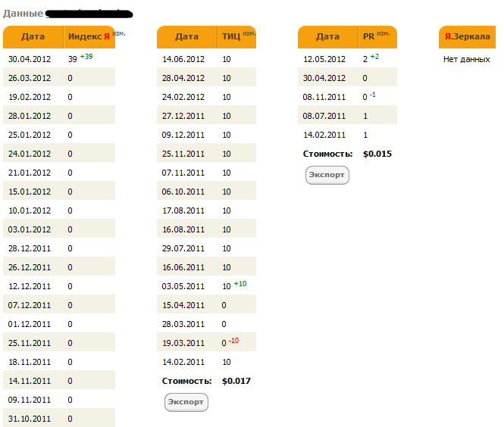
Task: Click date 17.08.2011 in ТИЦ table
Action: click(x=183, y=211)
